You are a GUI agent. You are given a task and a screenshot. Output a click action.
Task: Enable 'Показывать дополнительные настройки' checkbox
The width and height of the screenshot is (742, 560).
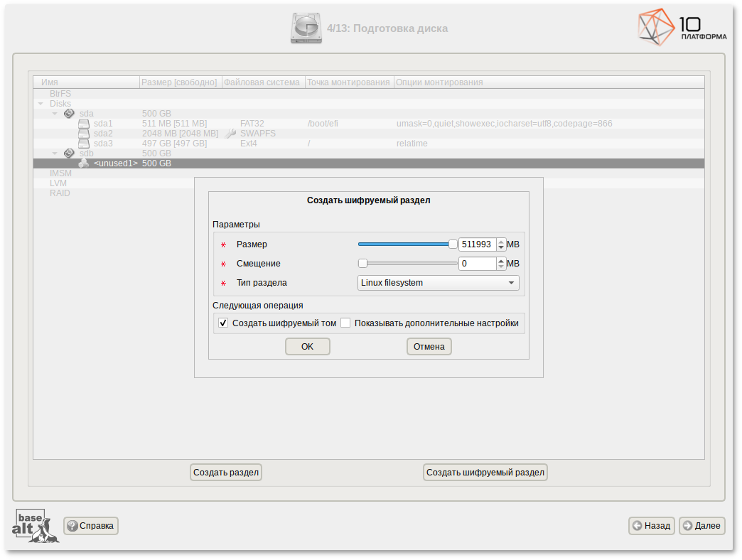click(x=345, y=323)
